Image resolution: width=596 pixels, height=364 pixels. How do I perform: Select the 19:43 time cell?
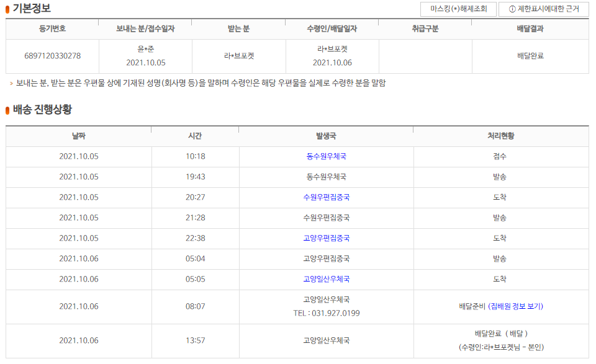(196, 177)
